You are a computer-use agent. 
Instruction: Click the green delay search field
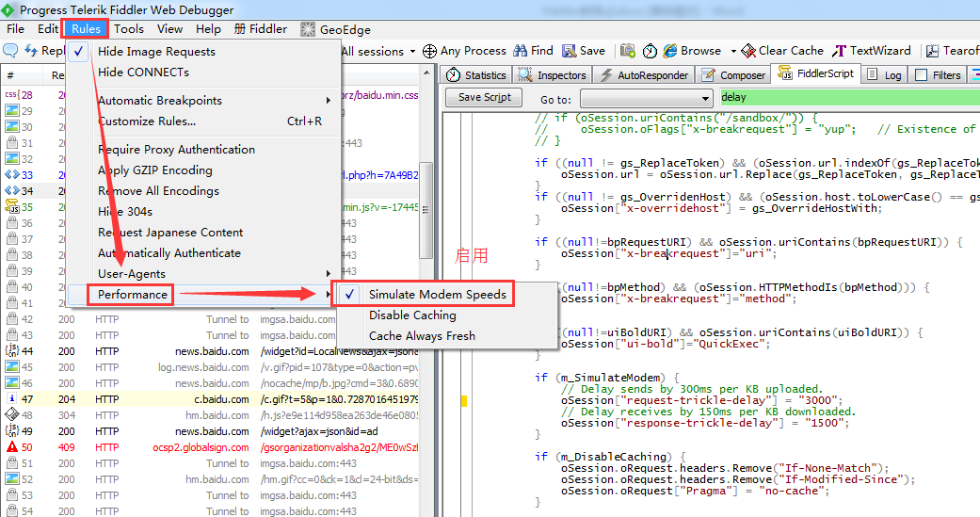pyautogui.click(x=849, y=98)
